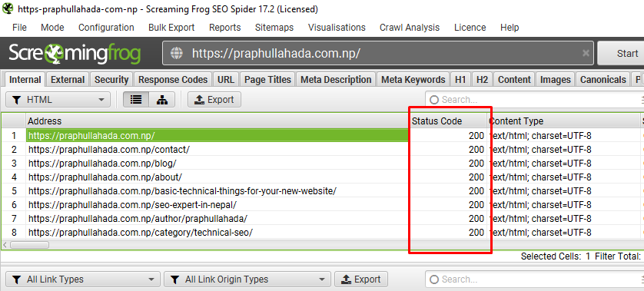644x291 pixels.
Task: Switch to the Page Titles tab
Action: point(267,80)
